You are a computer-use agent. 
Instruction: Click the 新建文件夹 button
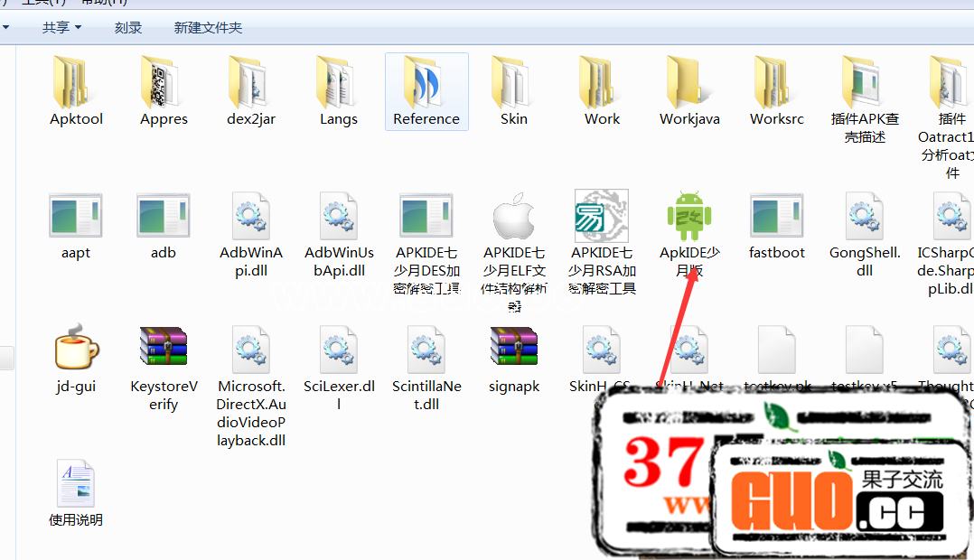tap(208, 28)
